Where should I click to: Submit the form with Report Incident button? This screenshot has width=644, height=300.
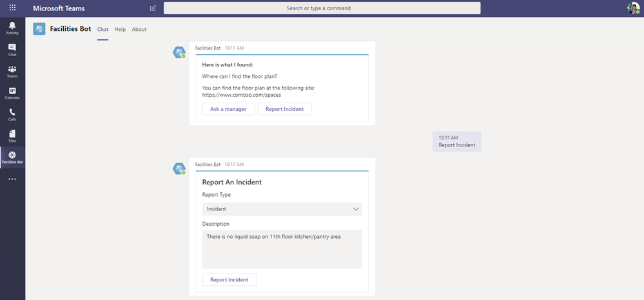[229, 279]
